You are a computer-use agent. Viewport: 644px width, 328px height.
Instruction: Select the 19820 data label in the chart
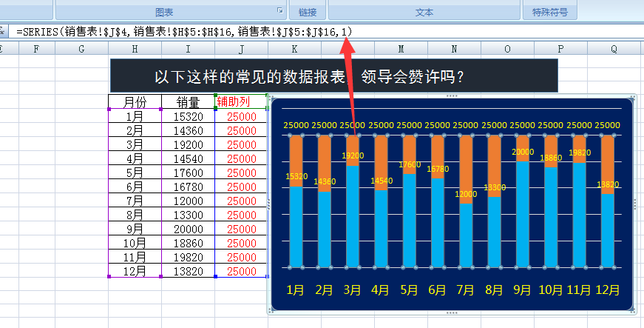pyautogui.click(x=580, y=153)
